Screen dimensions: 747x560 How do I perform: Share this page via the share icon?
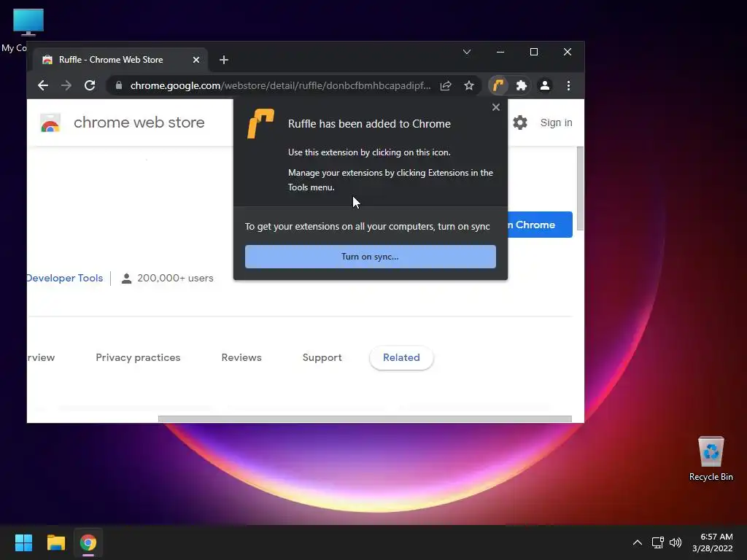tap(446, 86)
